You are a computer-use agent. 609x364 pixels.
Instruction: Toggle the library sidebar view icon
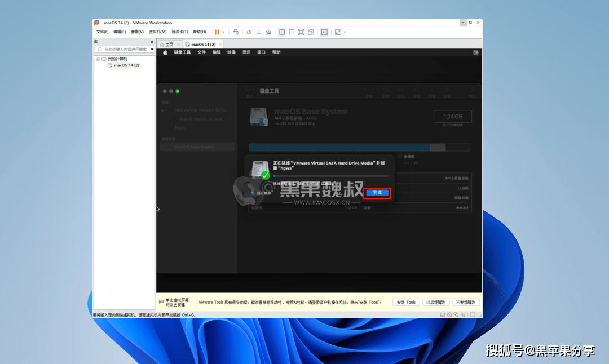282,32
